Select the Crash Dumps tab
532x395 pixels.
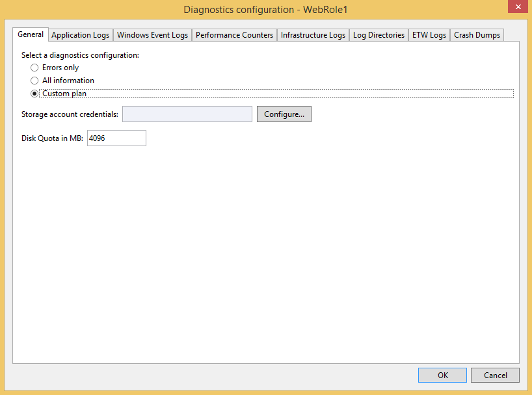tap(477, 35)
